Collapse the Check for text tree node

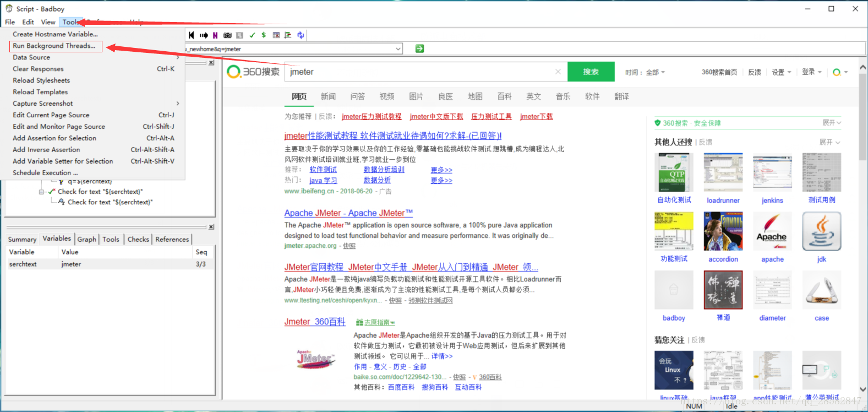(41, 192)
